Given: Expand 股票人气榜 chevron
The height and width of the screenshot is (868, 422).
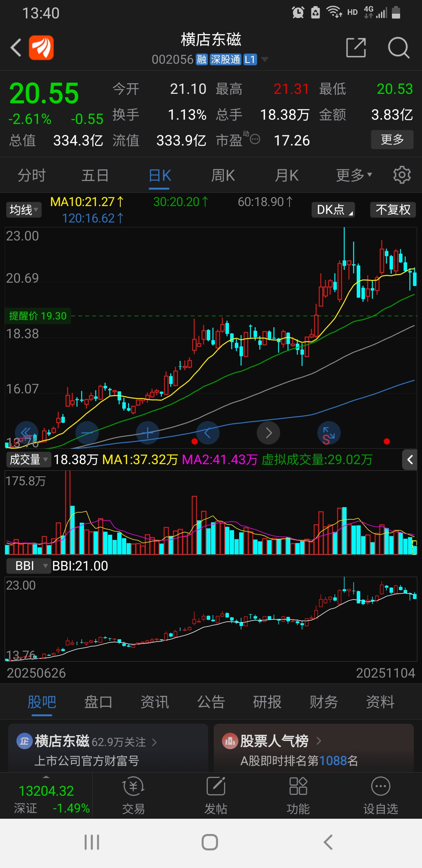Looking at the screenshot, I should pos(318,741).
